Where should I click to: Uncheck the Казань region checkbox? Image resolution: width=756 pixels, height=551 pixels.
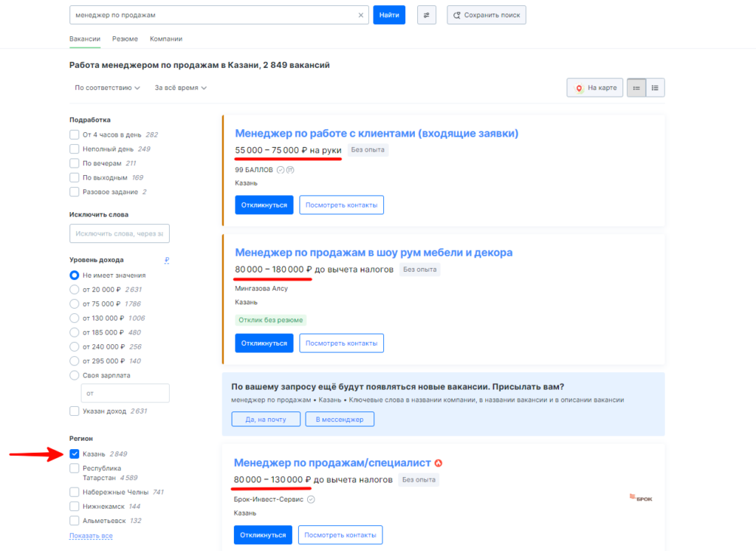pos(75,454)
